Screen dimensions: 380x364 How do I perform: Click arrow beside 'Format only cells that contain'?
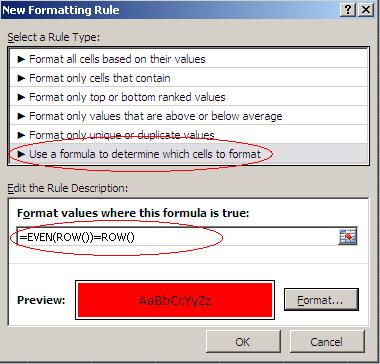coord(21,78)
